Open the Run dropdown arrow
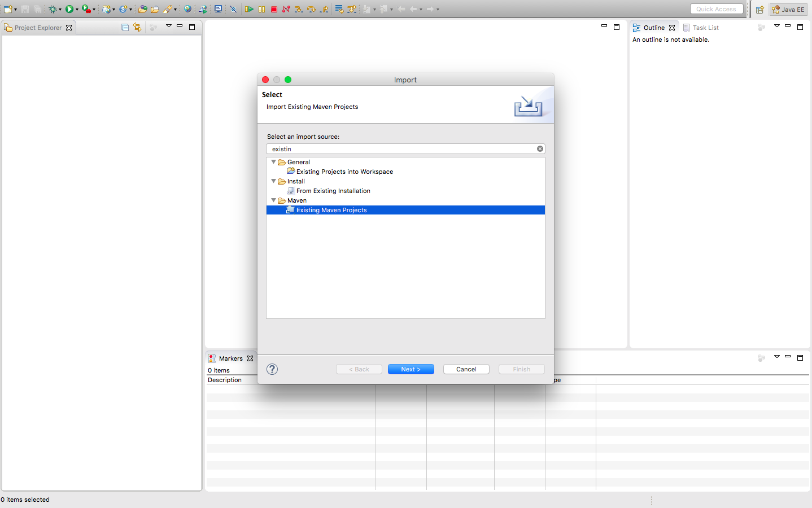The height and width of the screenshot is (508, 812). point(77,10)
